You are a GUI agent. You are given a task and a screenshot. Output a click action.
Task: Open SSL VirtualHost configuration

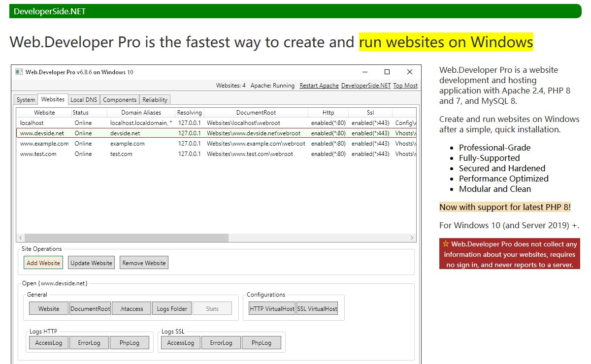pyautogui.click(x=317, y=308)
